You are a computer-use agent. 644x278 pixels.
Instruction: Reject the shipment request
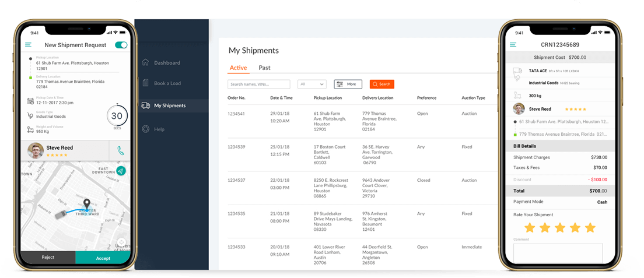click(x=48, y=258)
